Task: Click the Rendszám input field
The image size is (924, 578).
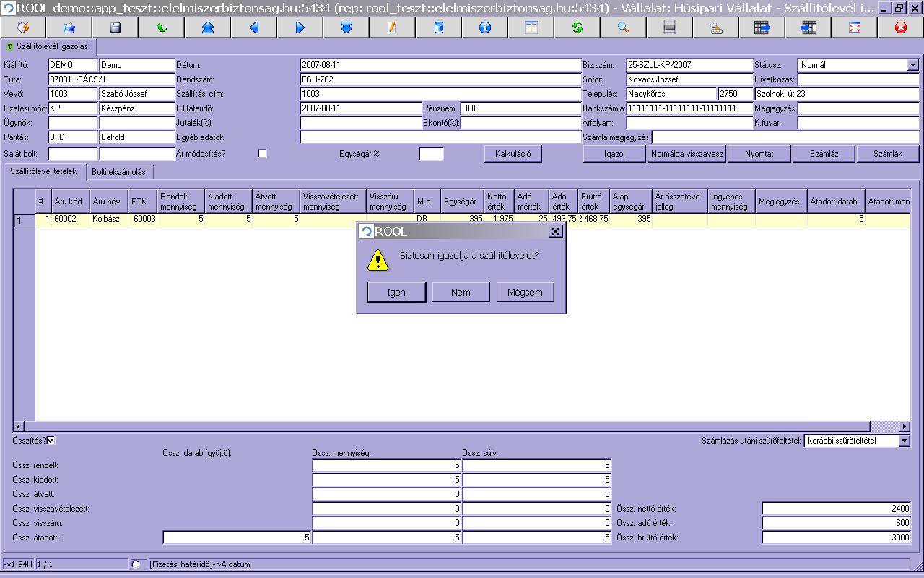Action: point(440,79)
